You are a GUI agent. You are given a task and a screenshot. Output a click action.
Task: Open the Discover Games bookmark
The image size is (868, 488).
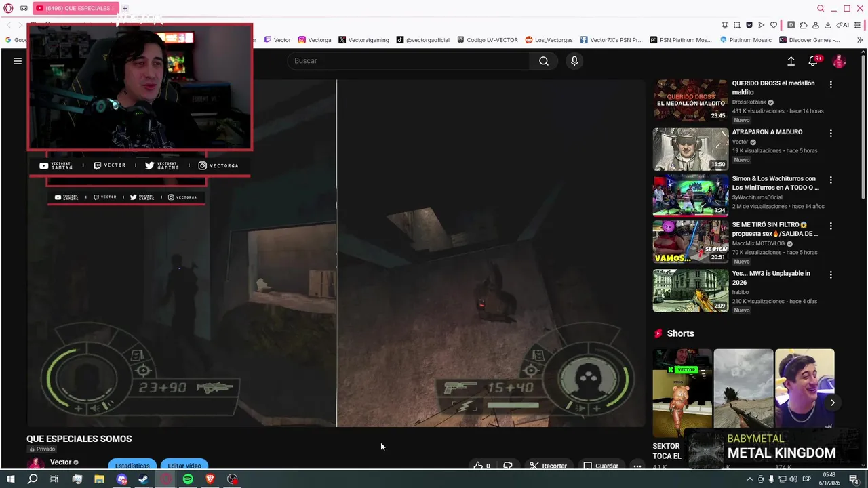coord(809,40)
